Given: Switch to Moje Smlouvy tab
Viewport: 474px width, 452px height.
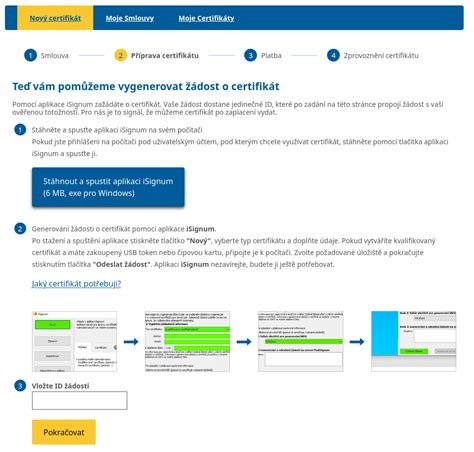Looking at the screenshot, I should [130, 18].
